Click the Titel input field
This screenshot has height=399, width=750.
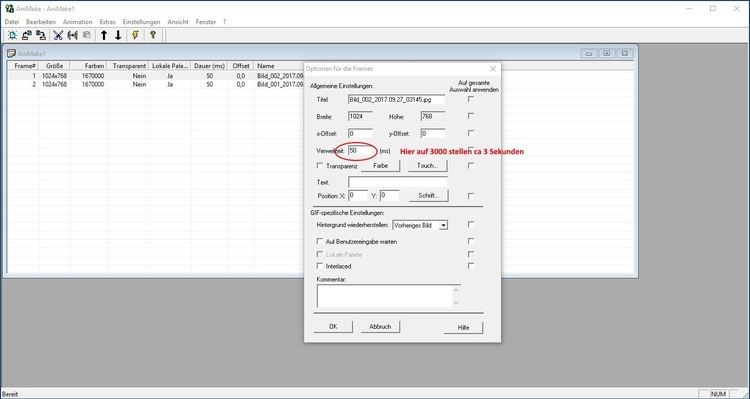[397, 99]
